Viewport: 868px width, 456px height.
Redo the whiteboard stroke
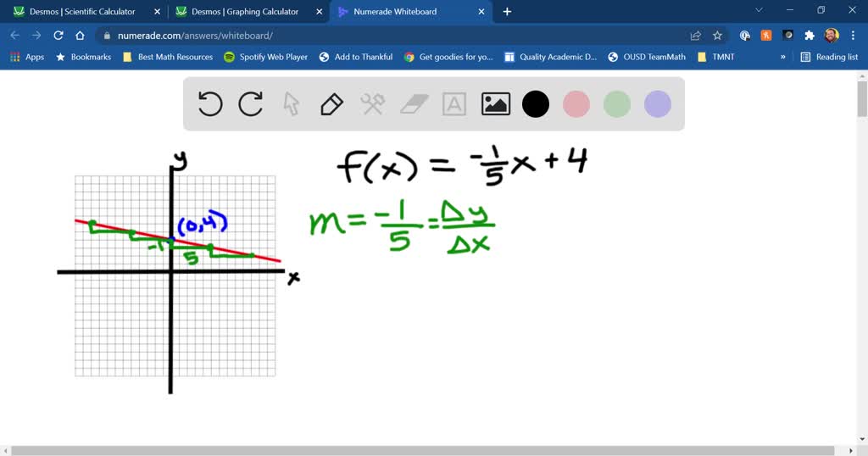[250, 104]
